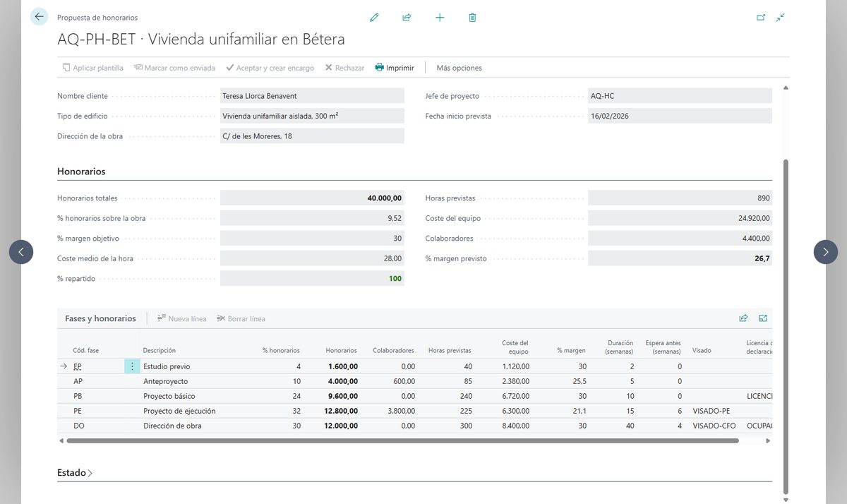Click the Proyecto de ejecución honorarios 12.800,00
This screenshot has height=504, width=847.
[x=342, y=411]
